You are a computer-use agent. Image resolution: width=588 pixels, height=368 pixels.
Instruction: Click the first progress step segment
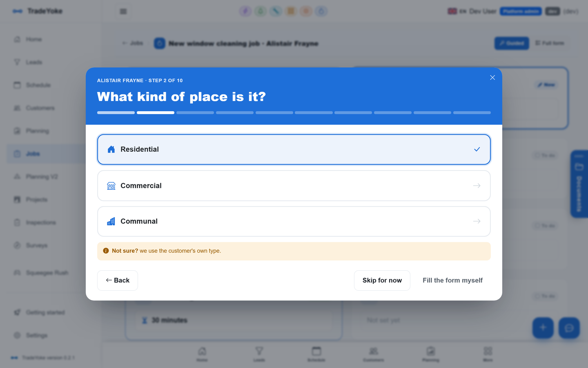(116, 112)
